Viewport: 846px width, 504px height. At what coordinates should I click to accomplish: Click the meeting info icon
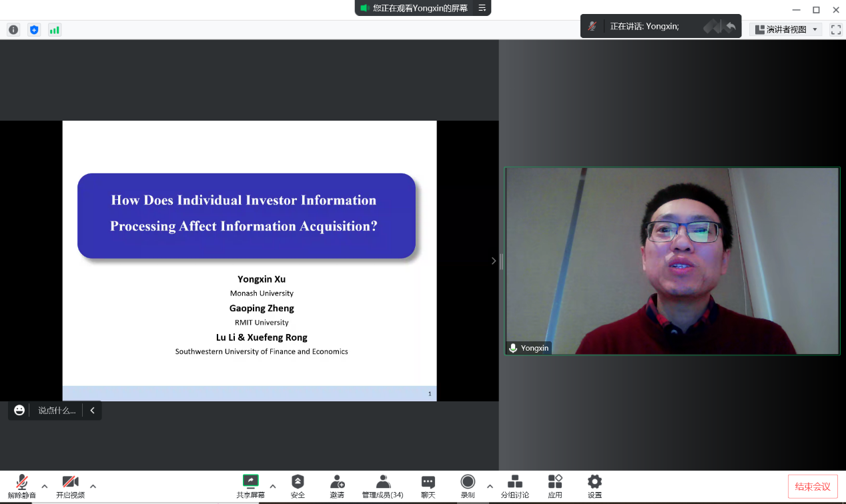(13, 30)
